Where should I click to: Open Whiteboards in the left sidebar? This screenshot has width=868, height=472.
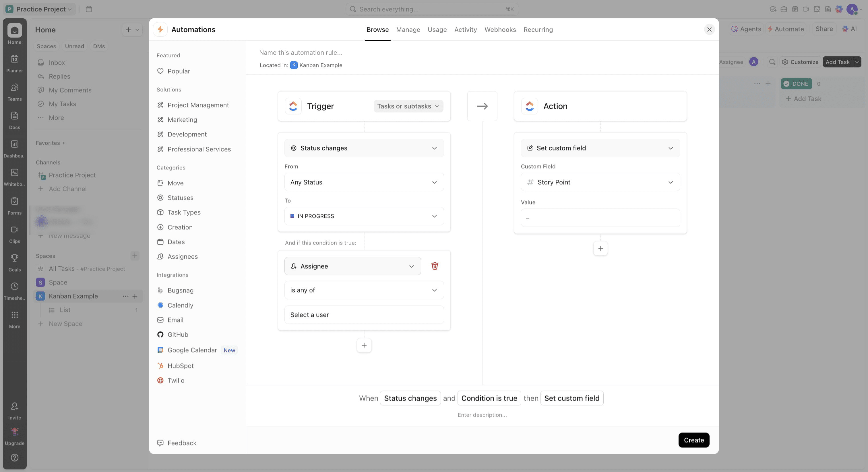[x=14, y=177]
